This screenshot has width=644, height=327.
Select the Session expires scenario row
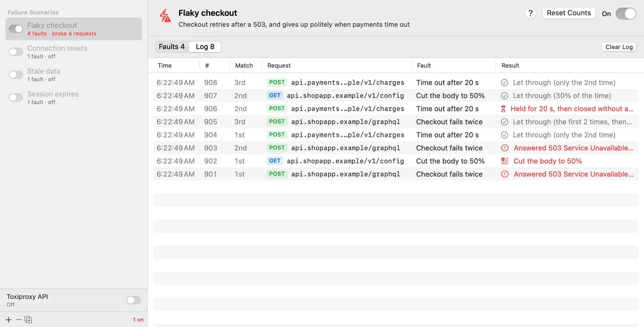[74, 97]
